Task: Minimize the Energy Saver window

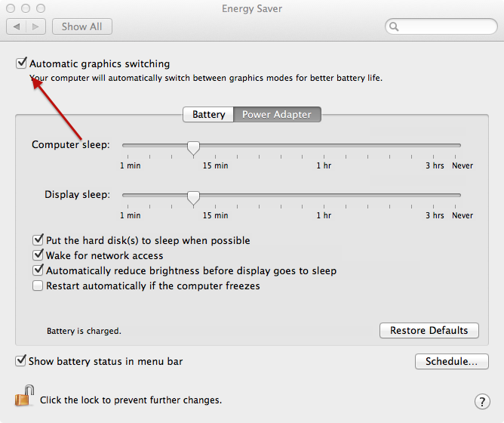Action: click(x=26, y=8)
